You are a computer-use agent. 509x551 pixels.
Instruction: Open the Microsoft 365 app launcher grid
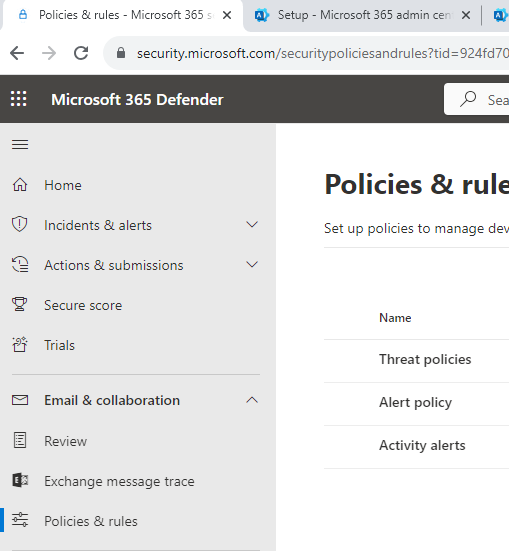pyautogui.click(x=18, y=99)
